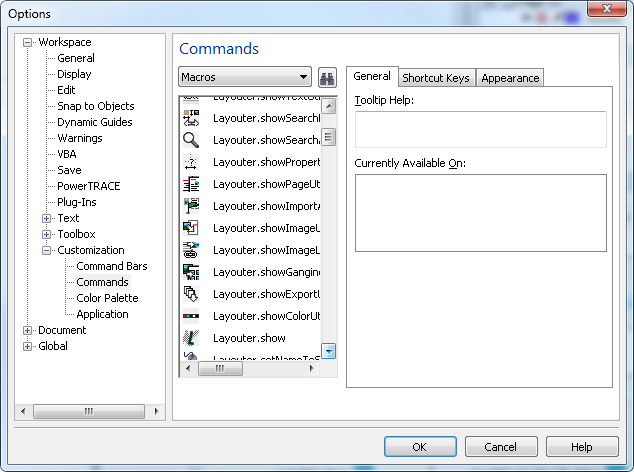
Task: Open the Appearance tab
Action: click(510, 78)
